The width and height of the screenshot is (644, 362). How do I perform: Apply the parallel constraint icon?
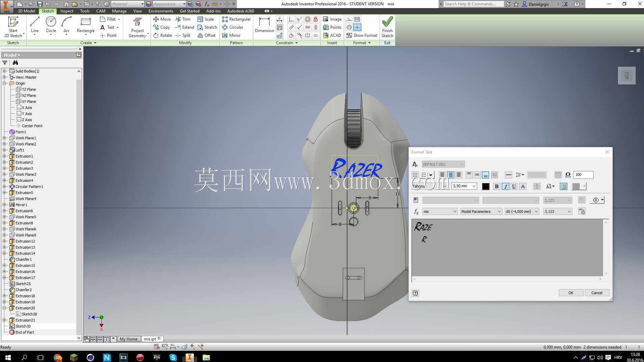[291, 27]
